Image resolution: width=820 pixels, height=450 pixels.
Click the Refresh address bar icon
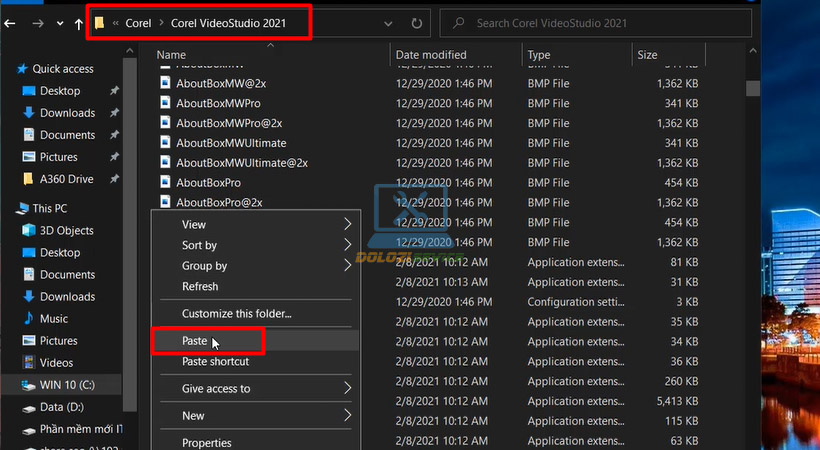pyautogui.click(x=416, y=23)
